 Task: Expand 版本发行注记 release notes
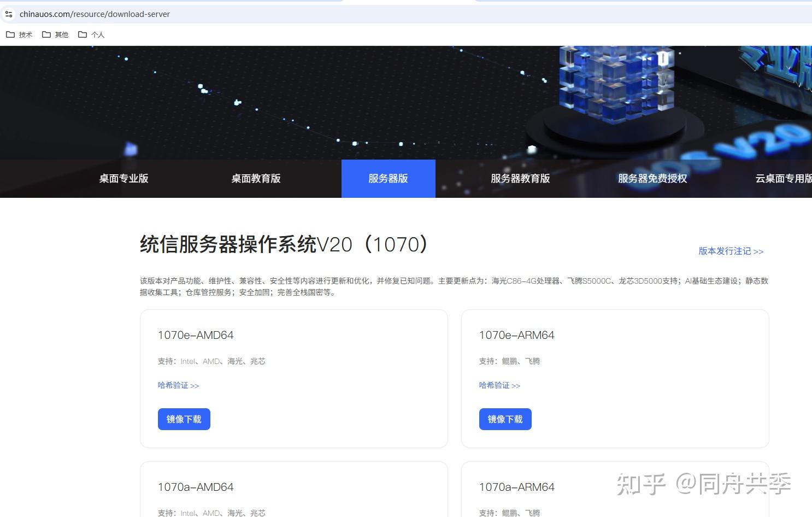[731, 251]
